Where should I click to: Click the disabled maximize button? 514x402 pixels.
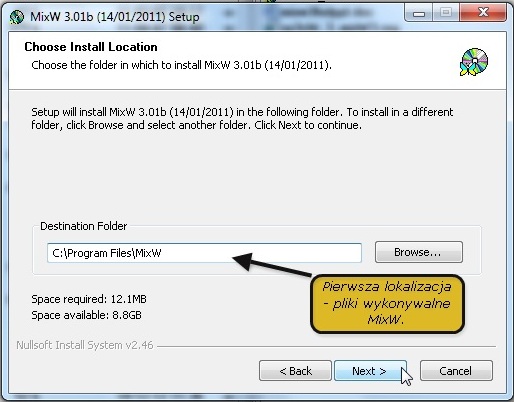pos(446,14)
